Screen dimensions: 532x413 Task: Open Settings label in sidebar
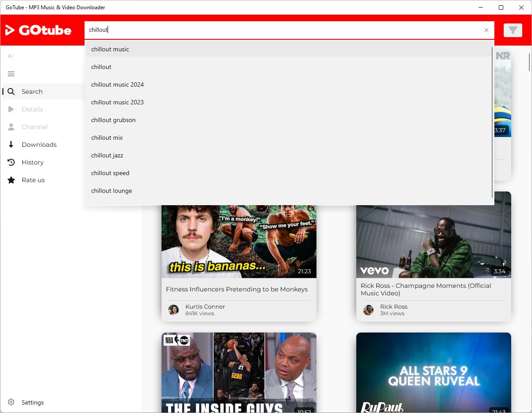coord(33,402)
